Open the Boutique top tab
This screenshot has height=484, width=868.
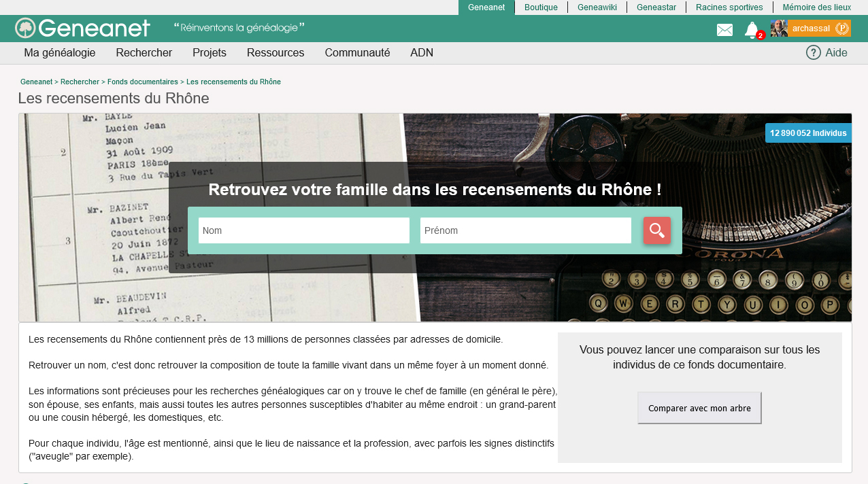[541, 7]
